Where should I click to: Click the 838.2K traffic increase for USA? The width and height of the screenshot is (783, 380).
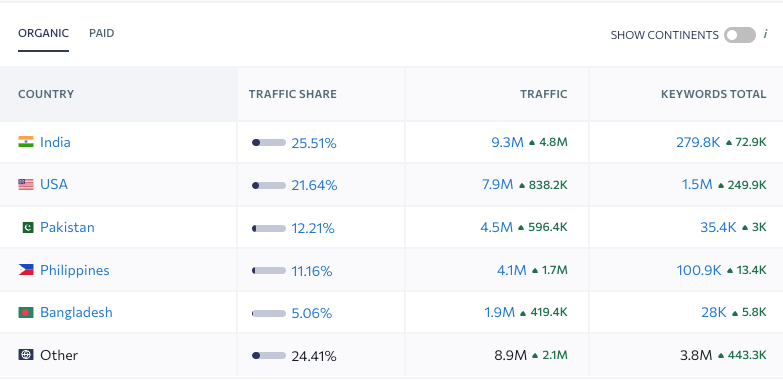(543, 185)
